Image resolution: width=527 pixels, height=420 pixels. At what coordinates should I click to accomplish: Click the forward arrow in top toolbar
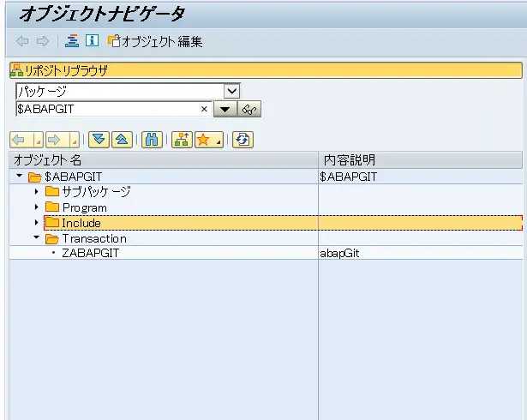(x=43, y=41)
